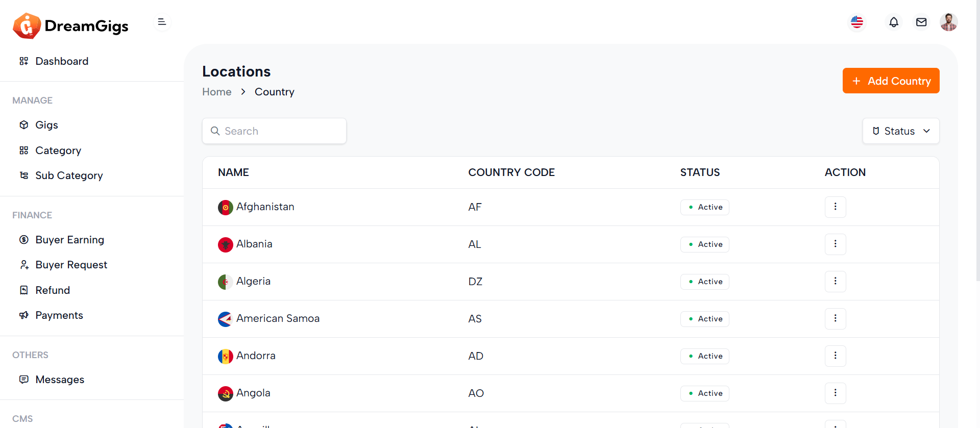Open Dashboard in the sidebar
The height and width of the screenshot is (428, 980).
(x=62, y=61)
